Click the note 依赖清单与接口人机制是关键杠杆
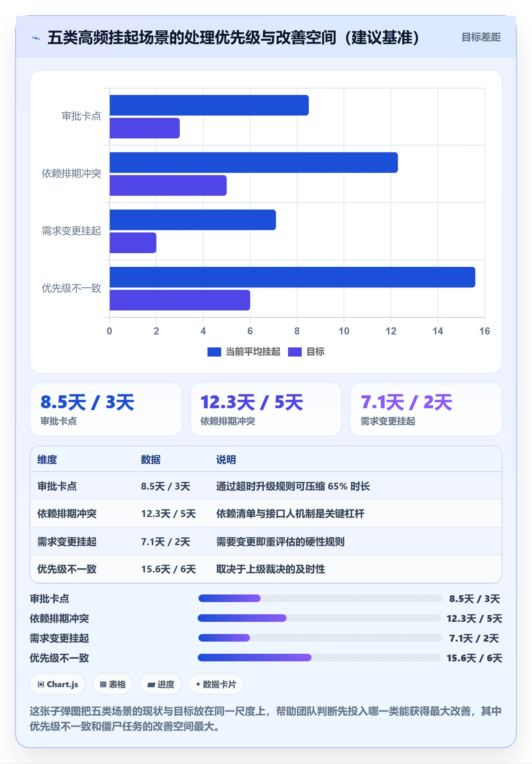Screen dimensions: 532x764 (290, 514)
